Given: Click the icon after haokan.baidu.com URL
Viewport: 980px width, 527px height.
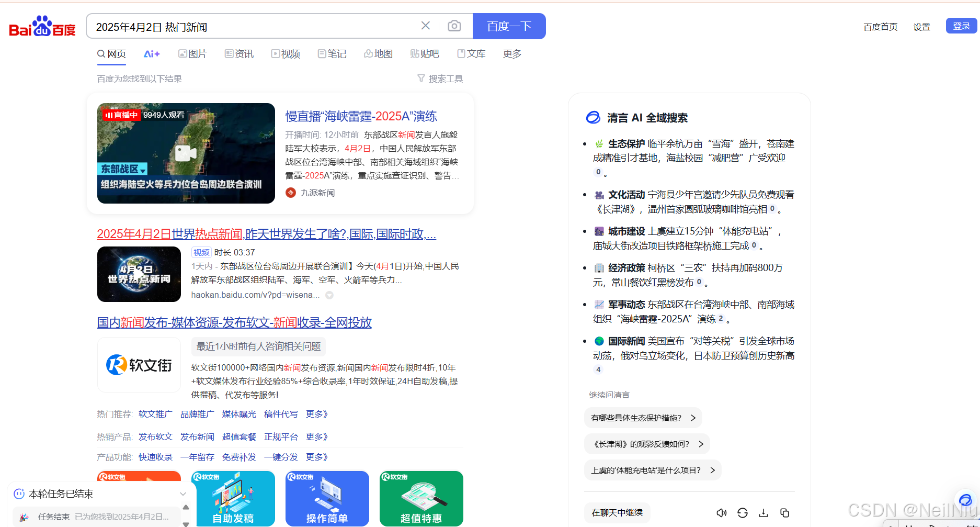Looking at the screenshot, I should [x=329, y=295].
